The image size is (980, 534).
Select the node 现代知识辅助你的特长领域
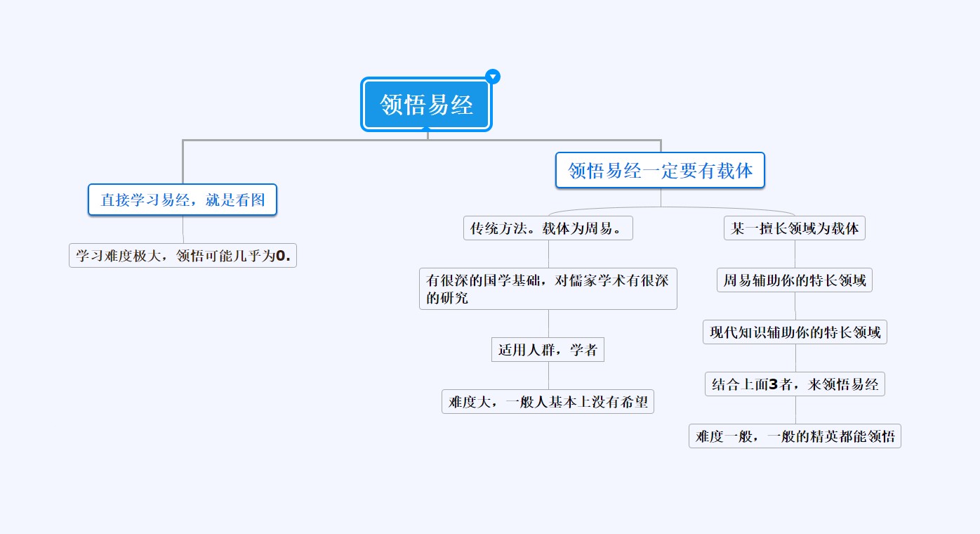[795, 332]
